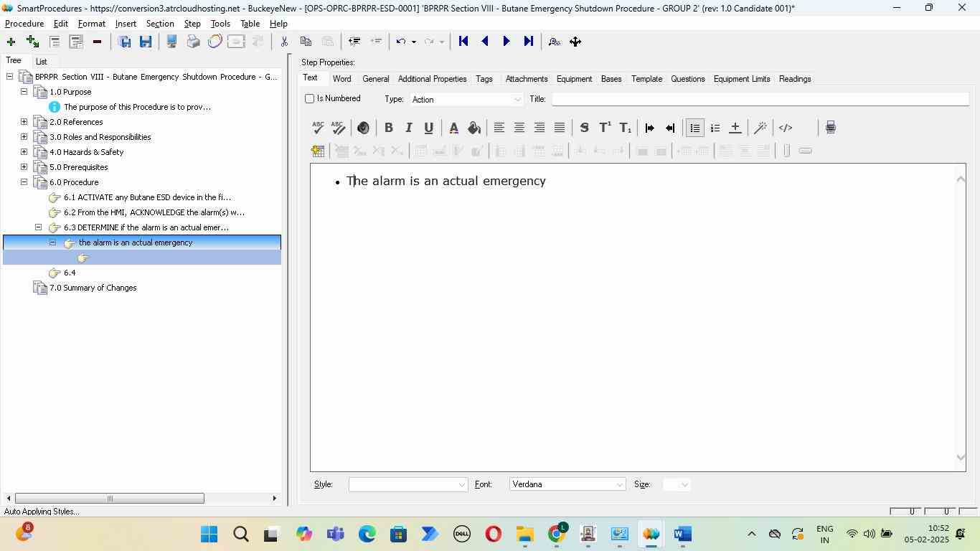
Task: Click the paint bucket fill color icon
Action: click(473, 128)
